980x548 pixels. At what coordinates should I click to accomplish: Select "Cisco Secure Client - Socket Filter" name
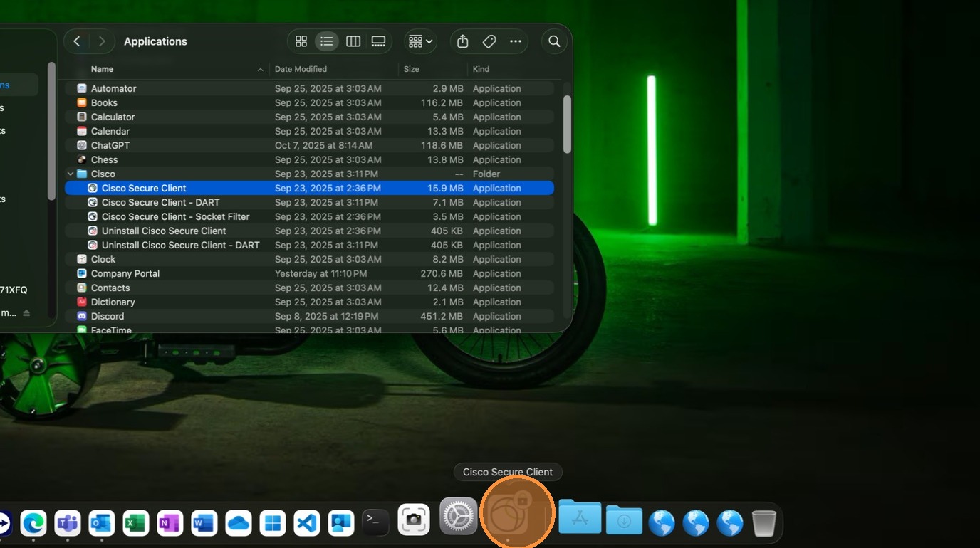pyautogui.click(x=176, y=216)
